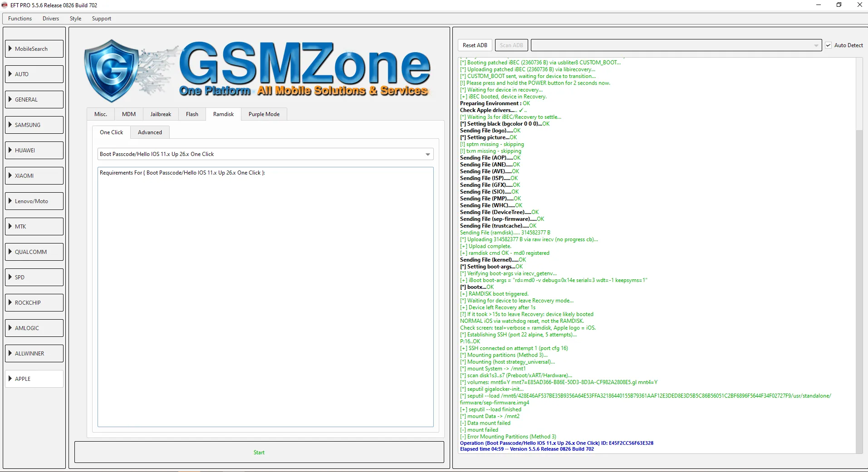Switch to the MDM tab

[x=129, y=114]
